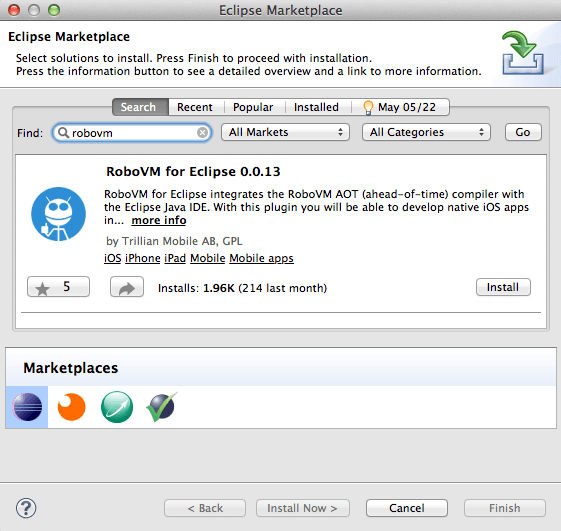The width and height of the screenshot is (561, 531).
Task: Click the magnifier icon in Find field
Action: tap(63, 133)
